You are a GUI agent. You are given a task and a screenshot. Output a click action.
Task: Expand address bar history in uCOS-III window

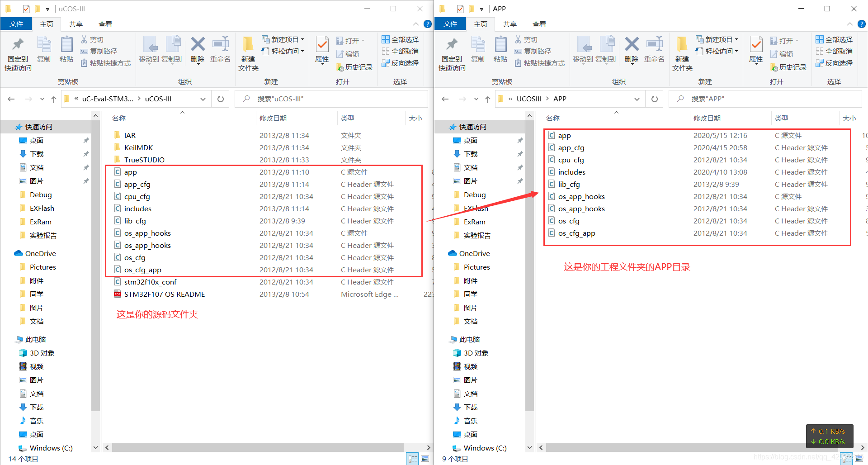coord(203,99)
